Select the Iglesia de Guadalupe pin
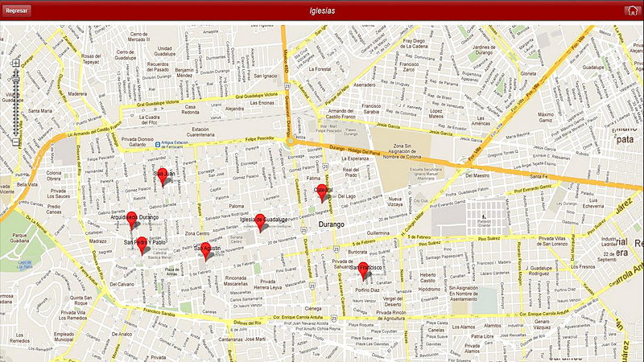Image resolution: width=644 pixels, height=362 pixels. [259, 223]
